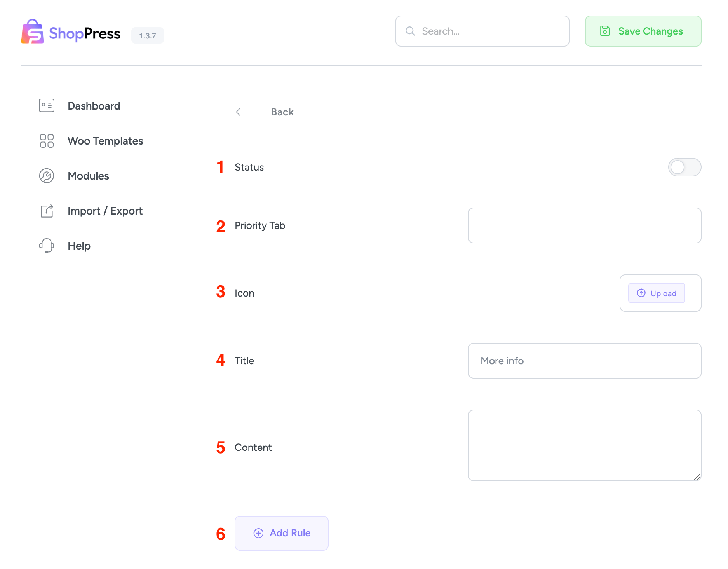The height and width of the screenshot is (569, 728).
Task: Navigate to Import / Export page
Action: (x=105, y=211)
